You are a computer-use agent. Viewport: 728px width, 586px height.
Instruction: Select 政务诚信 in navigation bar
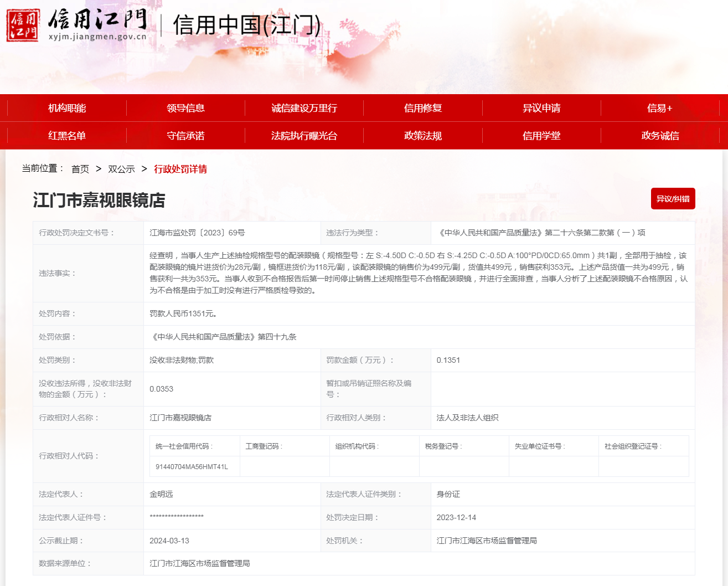click(x=660, y=136)
